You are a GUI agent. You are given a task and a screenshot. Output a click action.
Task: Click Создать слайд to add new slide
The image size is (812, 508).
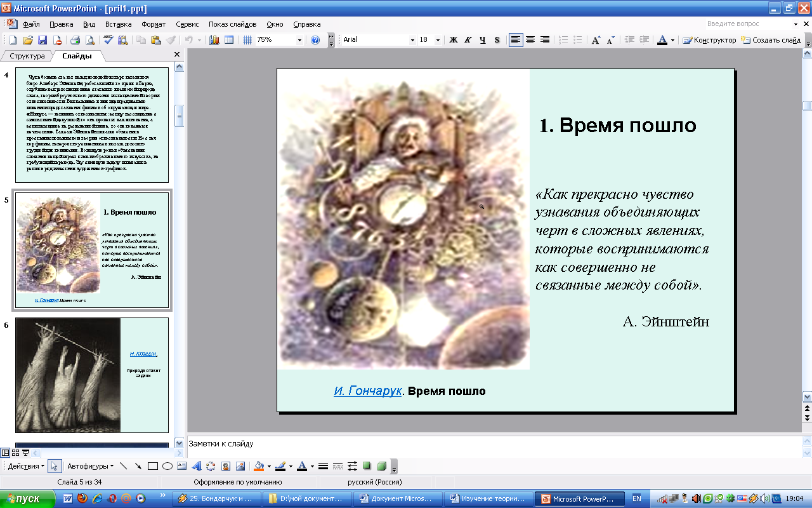click(771, 40)
